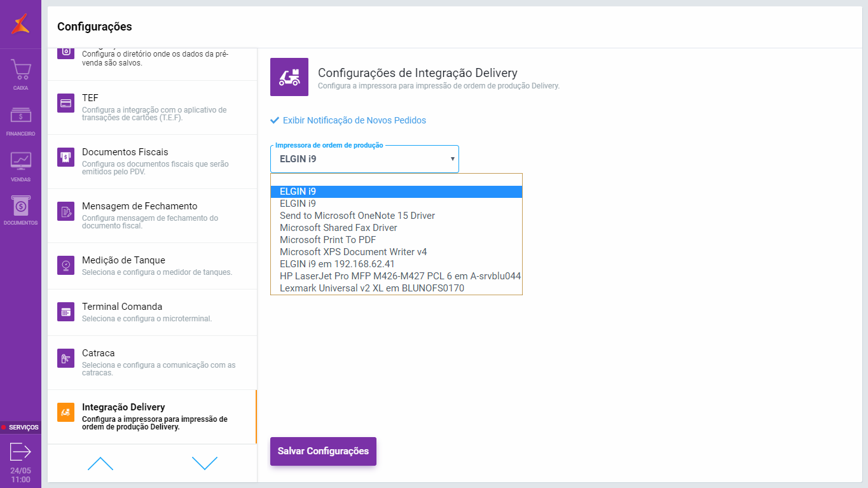Open the Documentos Fiscais settings entry
Viewport: 868px width, 488px height.
coord(152,162)
